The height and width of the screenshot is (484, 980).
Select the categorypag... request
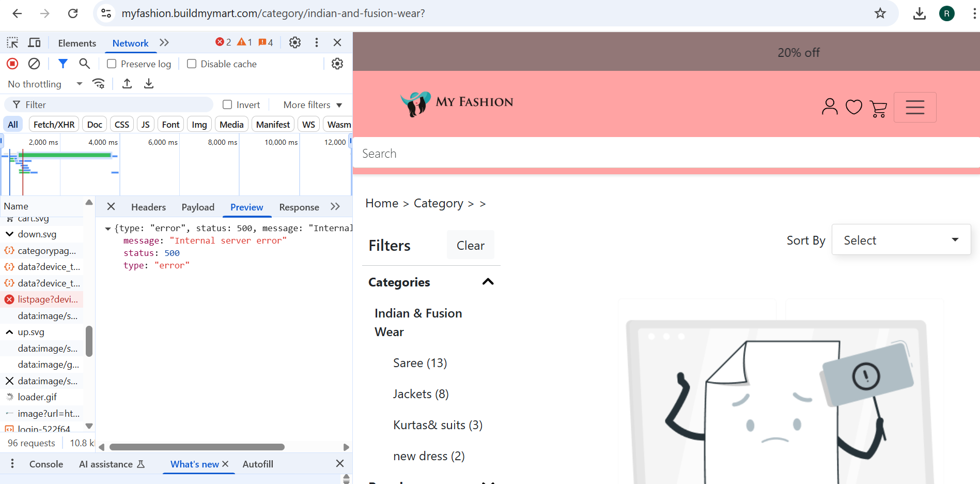click(x=42, y=250)
